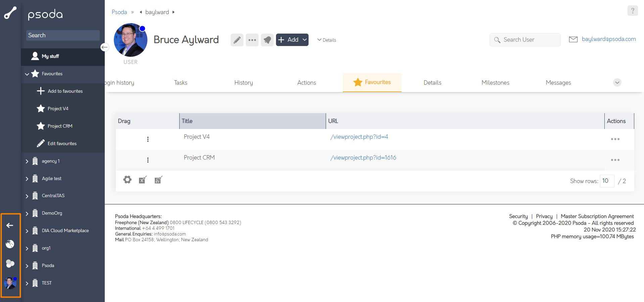Click the pencil edit icon beside Bruce Aylward
The image size is (644, 302).
click(237, 40)
